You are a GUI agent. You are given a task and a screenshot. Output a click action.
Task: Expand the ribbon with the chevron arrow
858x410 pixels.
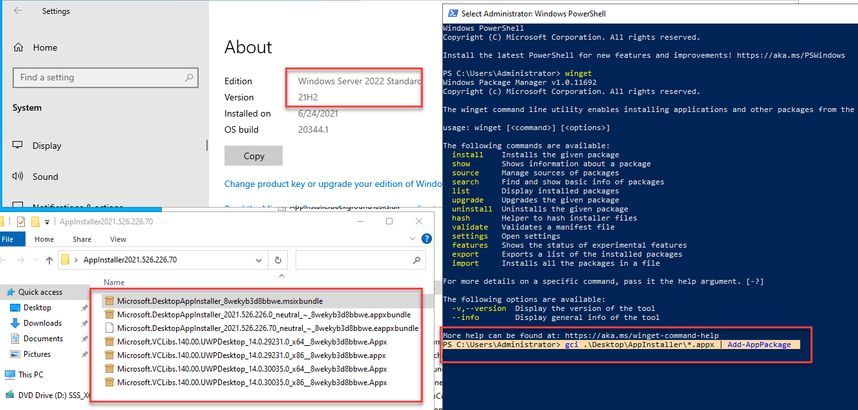[414, 239]
